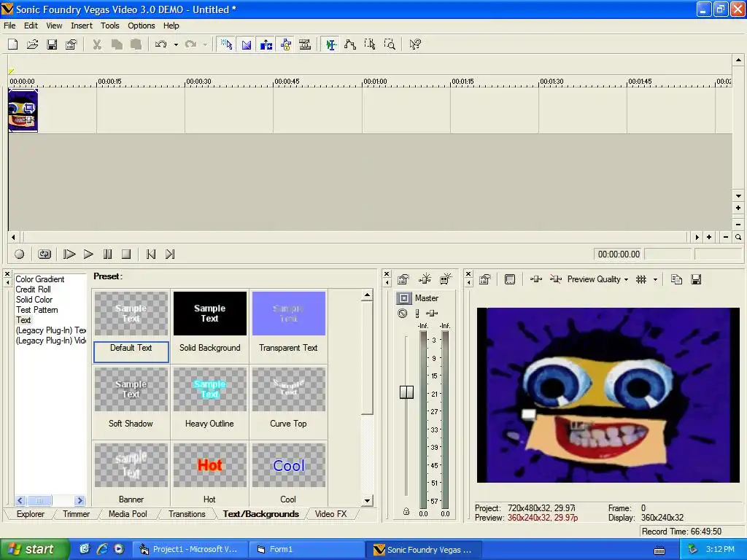Collapse the media panel with arrow
Image resolution: width=747 pixels, height=560 pixels.
[7, 282]
